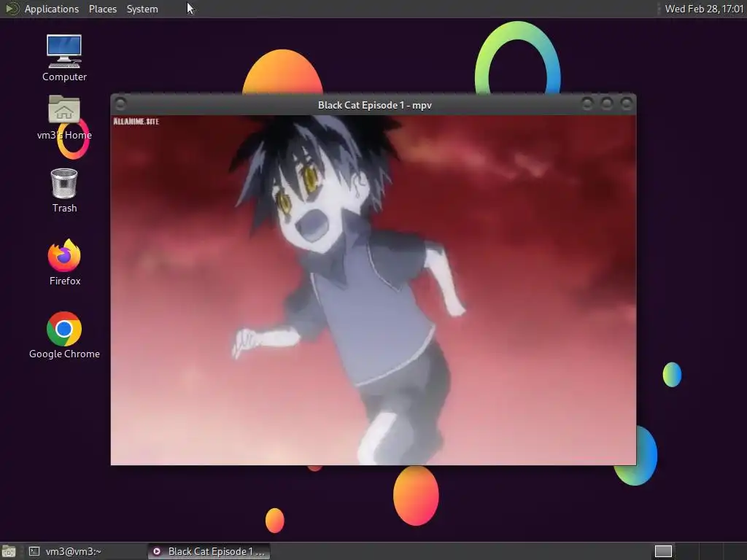Select the Google Chrome desktop icon
This screenshot has height=560, width=747.
(64, 335)
